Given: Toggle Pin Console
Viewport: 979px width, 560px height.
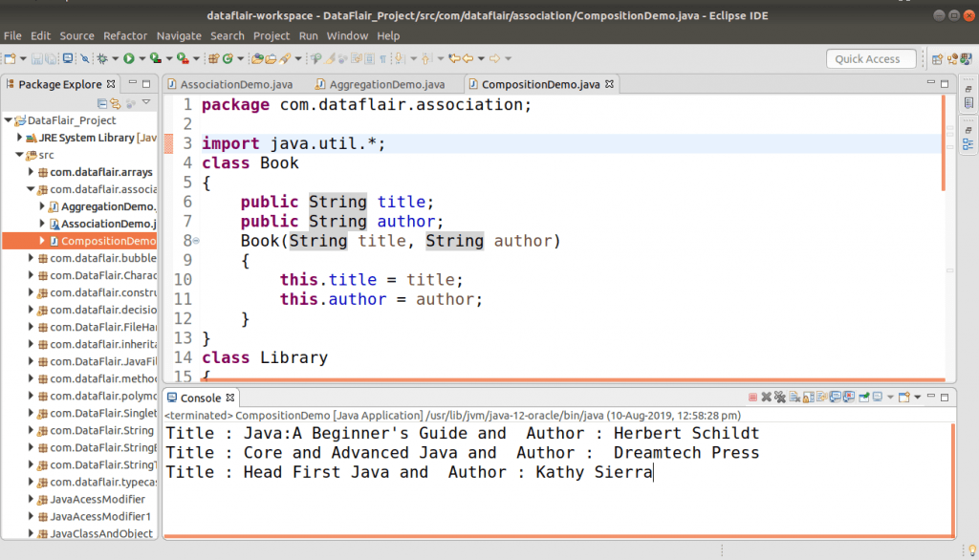Looking at the screenshot, I should tap(864, 397).
